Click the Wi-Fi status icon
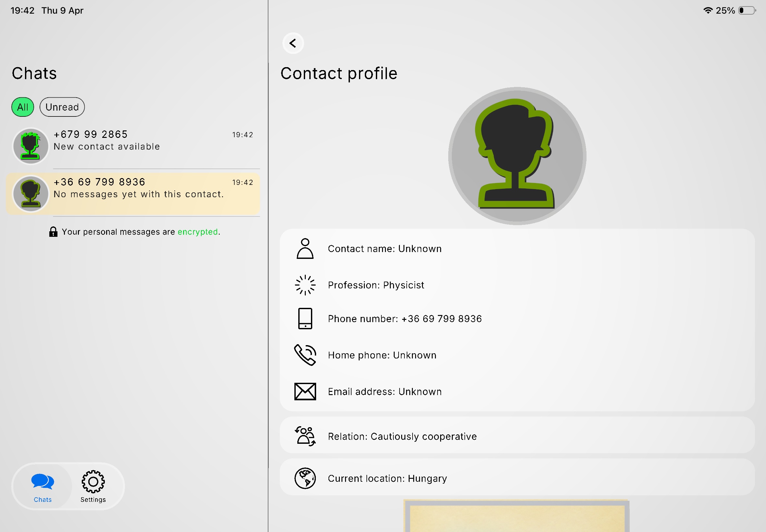 [x=708, y=10]
